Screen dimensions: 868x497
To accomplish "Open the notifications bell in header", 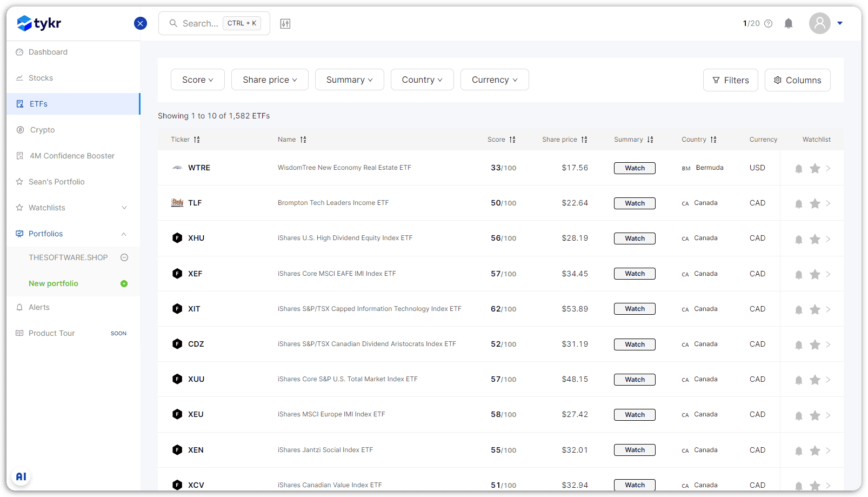I will click(789, 23).
